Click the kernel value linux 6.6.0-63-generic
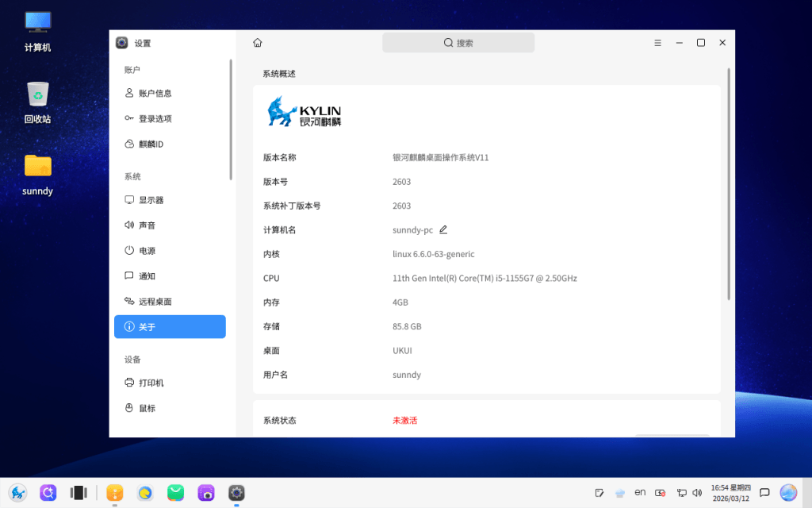Image resolution: width=812 pixels, height=508 pixels. [x=434, y=254]
